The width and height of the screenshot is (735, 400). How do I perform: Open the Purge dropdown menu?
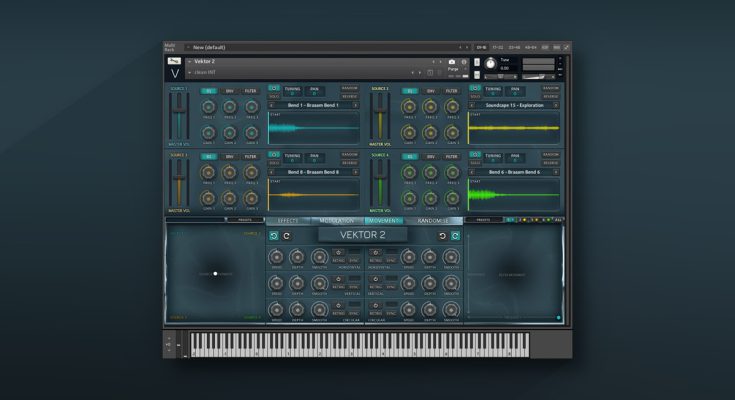pyautogui.click(x=454, y=69)
